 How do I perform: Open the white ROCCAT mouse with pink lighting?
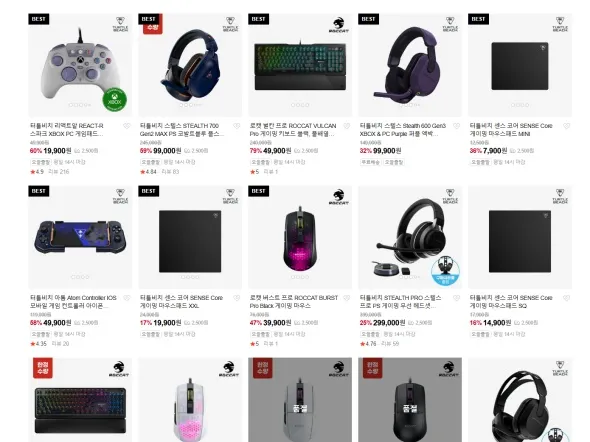[190, 400]
